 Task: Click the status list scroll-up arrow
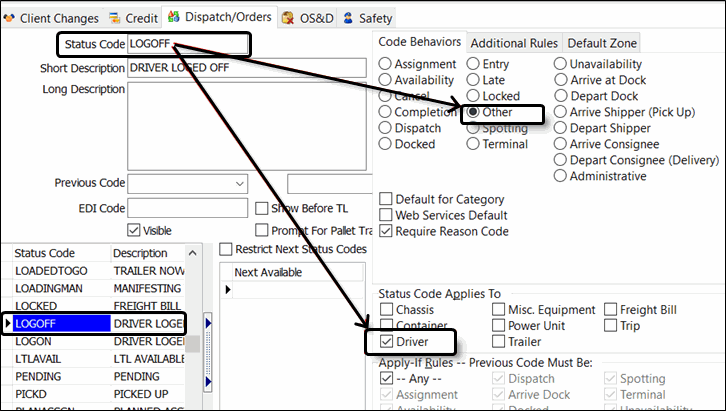[x=192, y=254]
